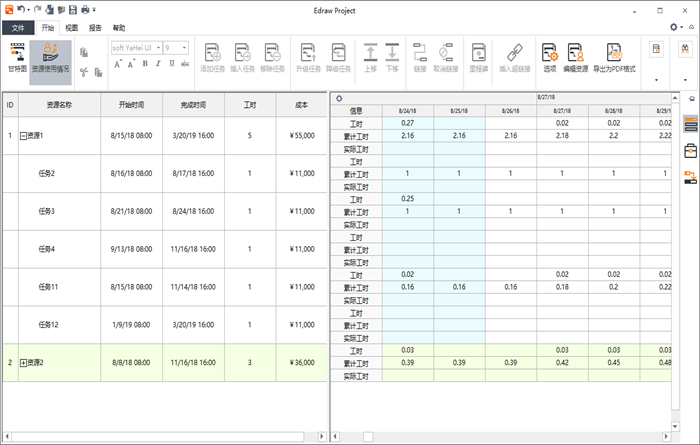Toggle bold B formatting

[145, 64]
